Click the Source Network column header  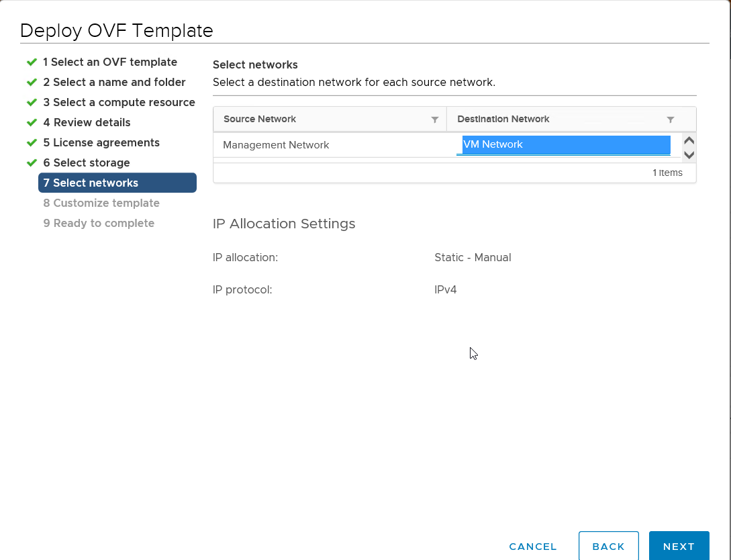click(260, 119)
